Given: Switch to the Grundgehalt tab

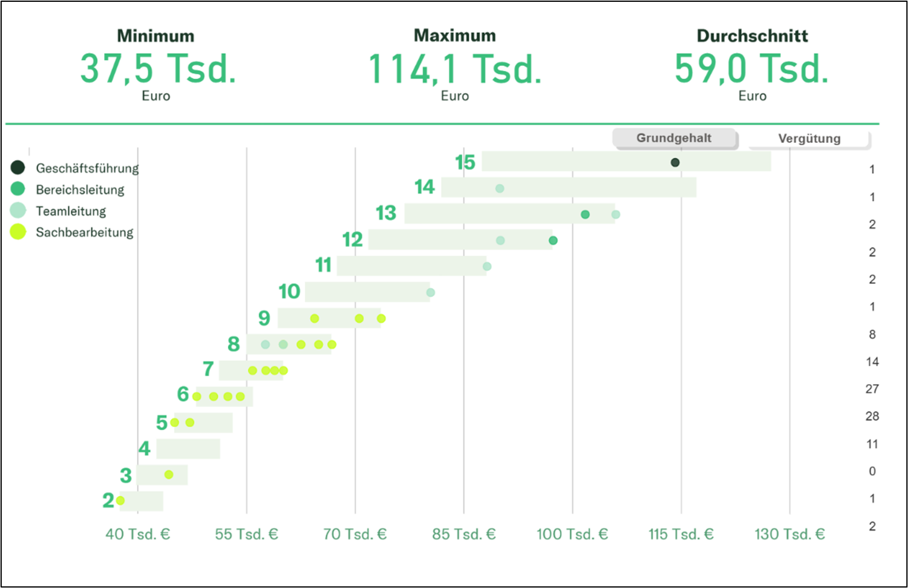Looking at the screenshot, I should [674, 138].
